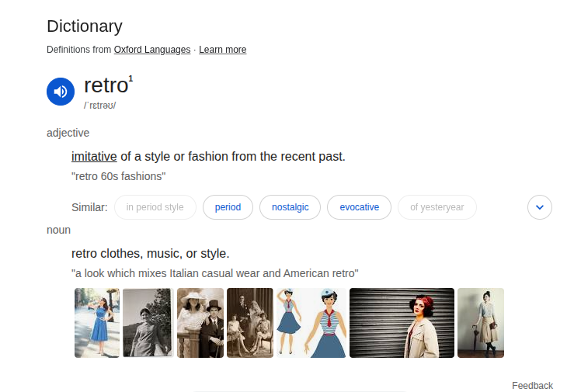Play the audio pronunciation of retro
This screenshot has height=392, width=574.
point(61,92)
